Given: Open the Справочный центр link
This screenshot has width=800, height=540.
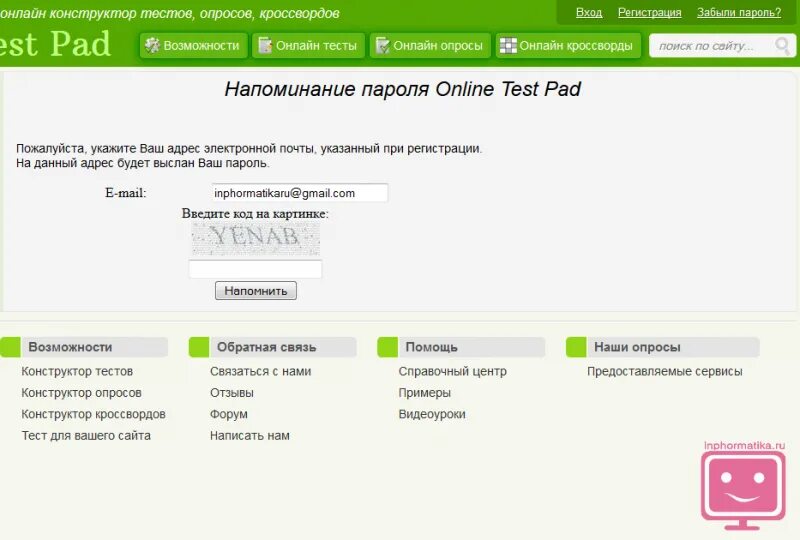Looking at the screenshot, I should [x=453, y=371].
